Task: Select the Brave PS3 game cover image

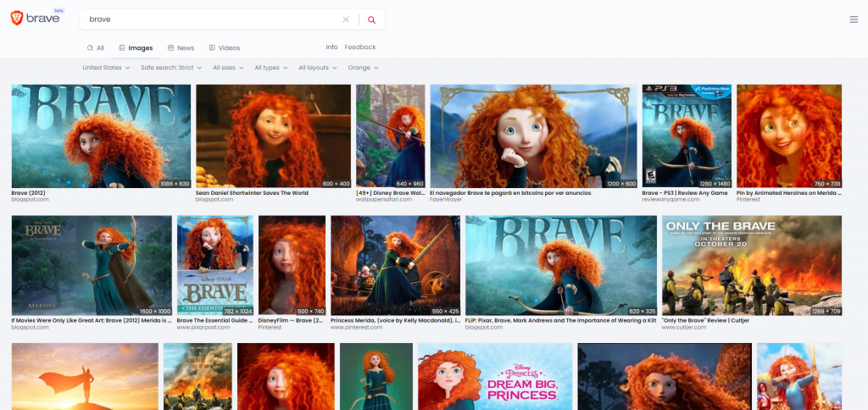Action: 686,136
